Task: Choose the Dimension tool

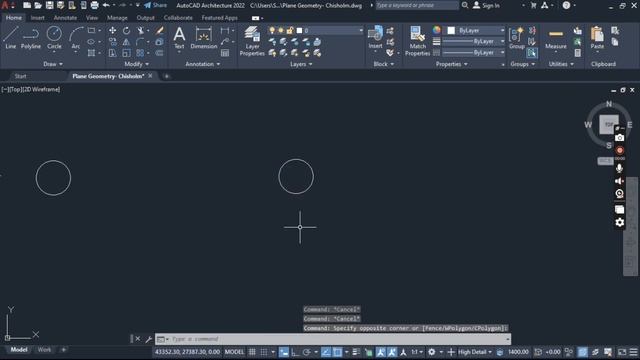Action: (x=204, y=38)
